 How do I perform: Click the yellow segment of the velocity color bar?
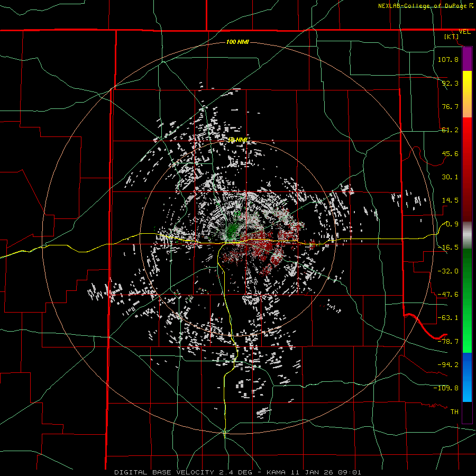(x=467, y=94)
